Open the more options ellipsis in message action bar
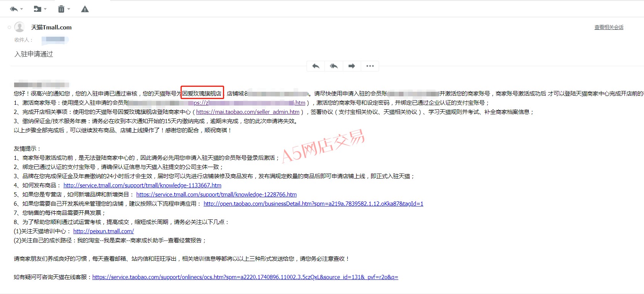 [x=370, y=66]
